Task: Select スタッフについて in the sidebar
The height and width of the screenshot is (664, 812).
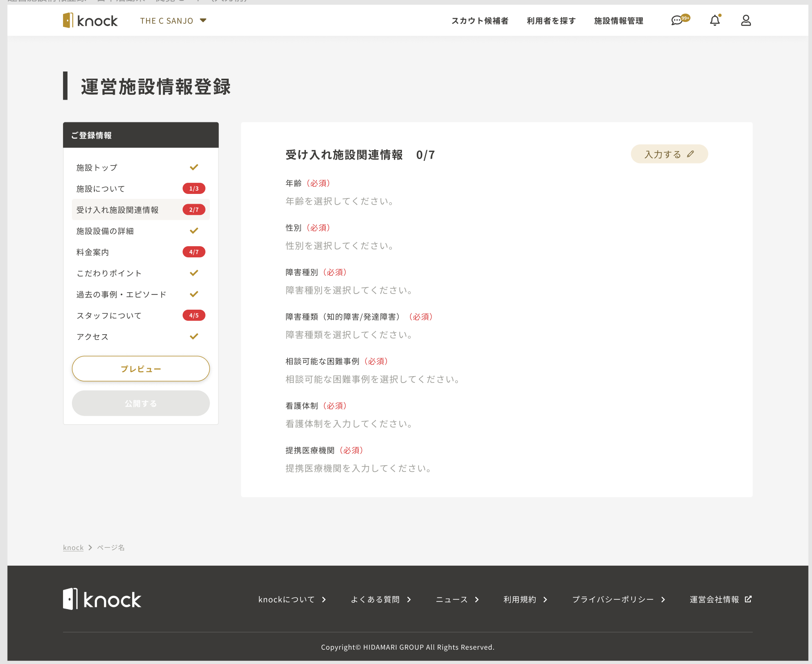Action: coord(141,315)
